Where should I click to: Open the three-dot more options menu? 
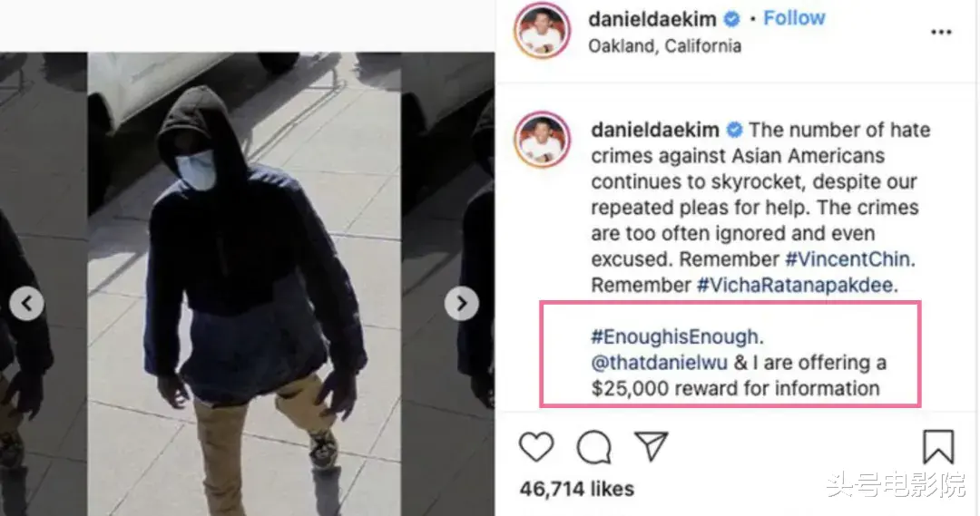[941, 33]
